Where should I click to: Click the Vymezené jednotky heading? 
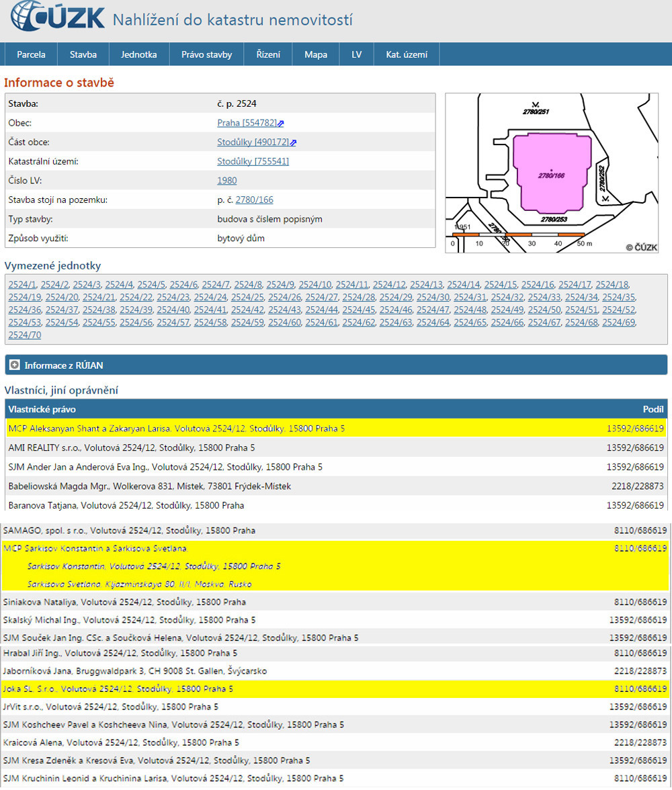coord(52,265)
